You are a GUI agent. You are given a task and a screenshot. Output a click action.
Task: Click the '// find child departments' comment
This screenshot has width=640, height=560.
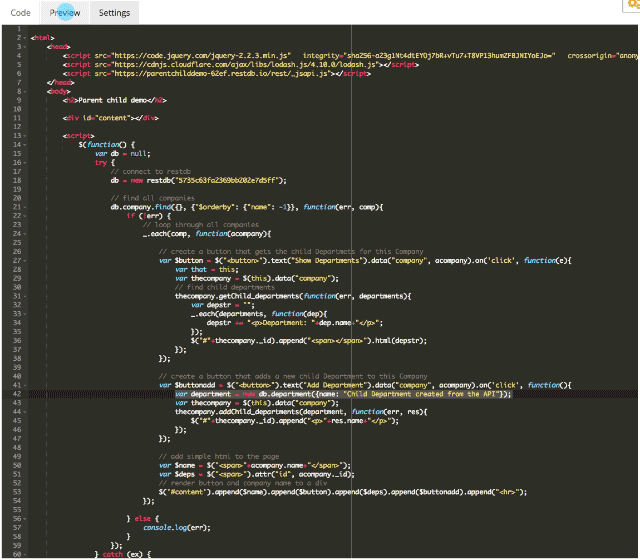point(225,287)
